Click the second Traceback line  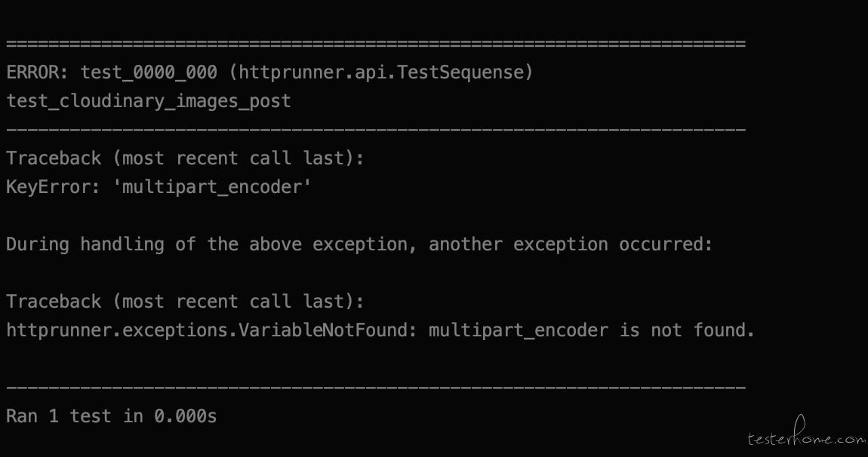click(185, 302)
